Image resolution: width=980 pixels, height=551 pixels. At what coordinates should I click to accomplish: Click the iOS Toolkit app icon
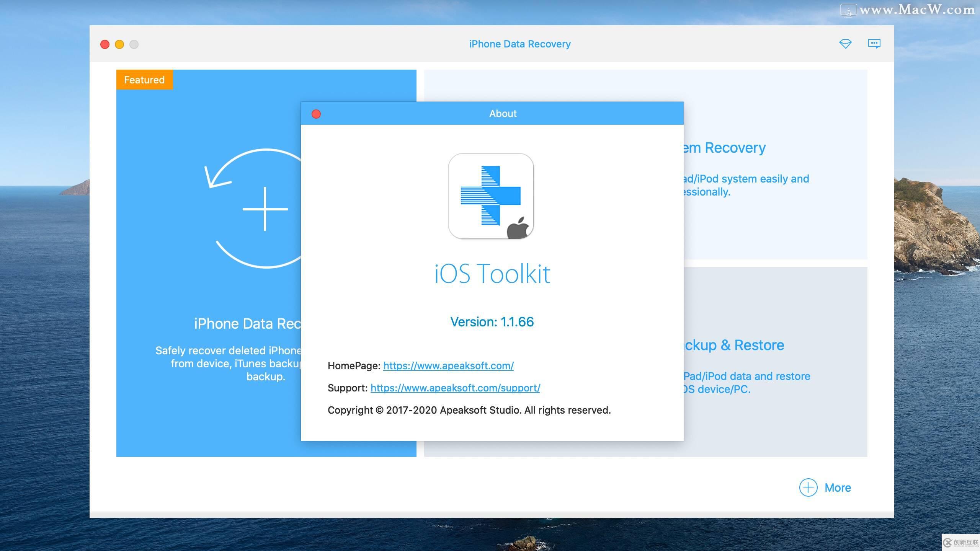(x=491, y=195)
